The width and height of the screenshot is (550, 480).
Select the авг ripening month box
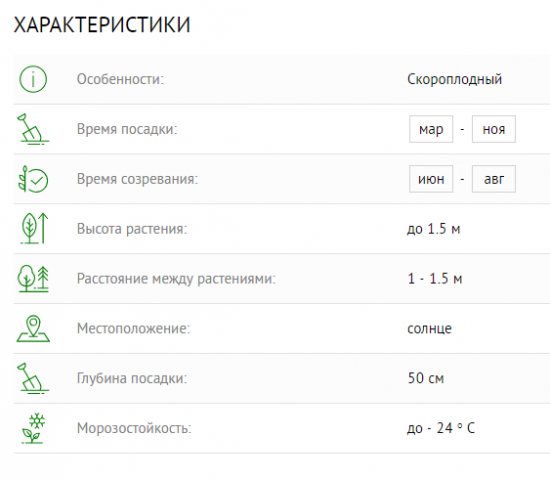(494, 179)
